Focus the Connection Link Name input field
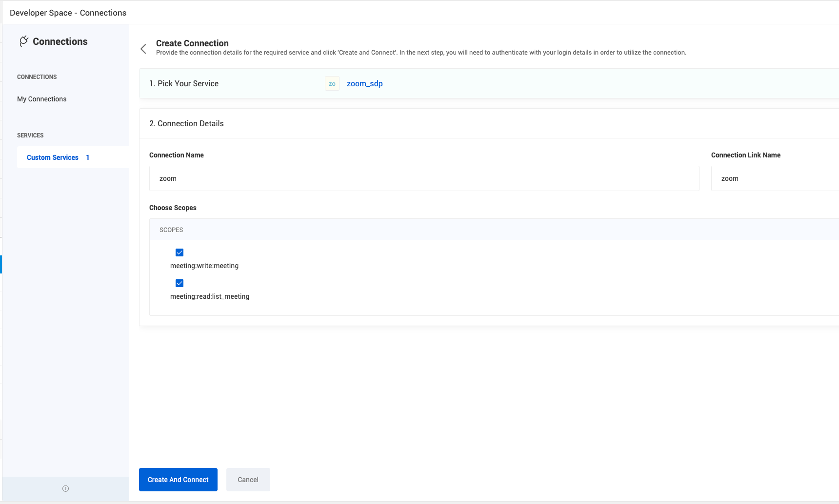The width and height of the screenshot is (839, 504). pos(775,178)
